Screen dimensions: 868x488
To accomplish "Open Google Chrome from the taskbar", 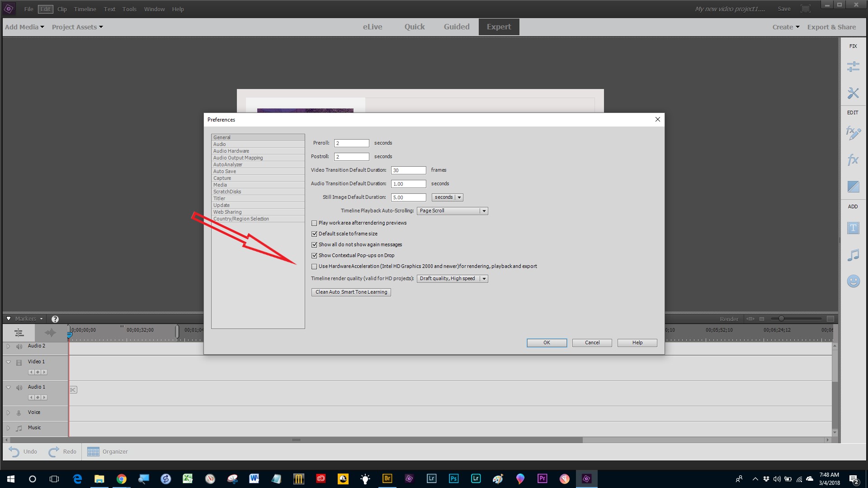I will (x=121, y=479).
